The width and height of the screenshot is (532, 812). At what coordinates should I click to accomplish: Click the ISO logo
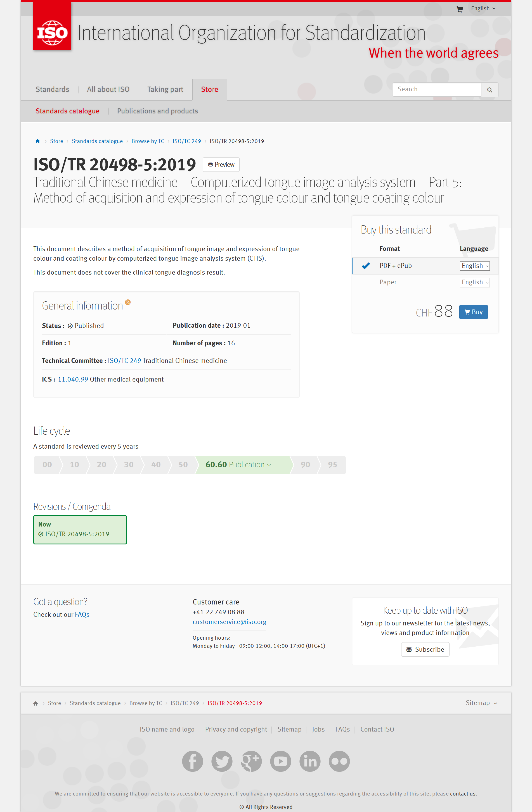tap(52, 33)
